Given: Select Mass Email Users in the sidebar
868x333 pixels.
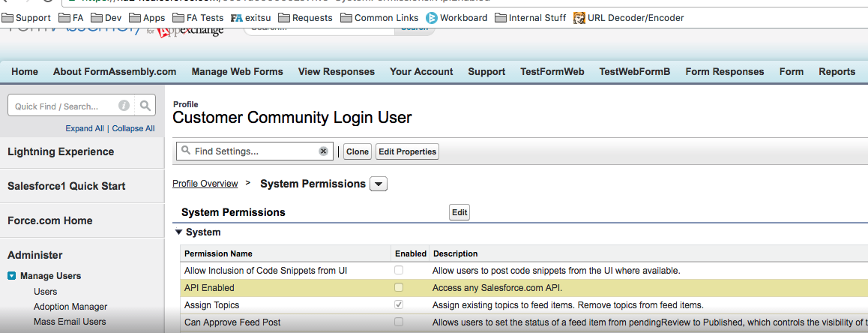Looking at the screenshot, I should [70, 321].
